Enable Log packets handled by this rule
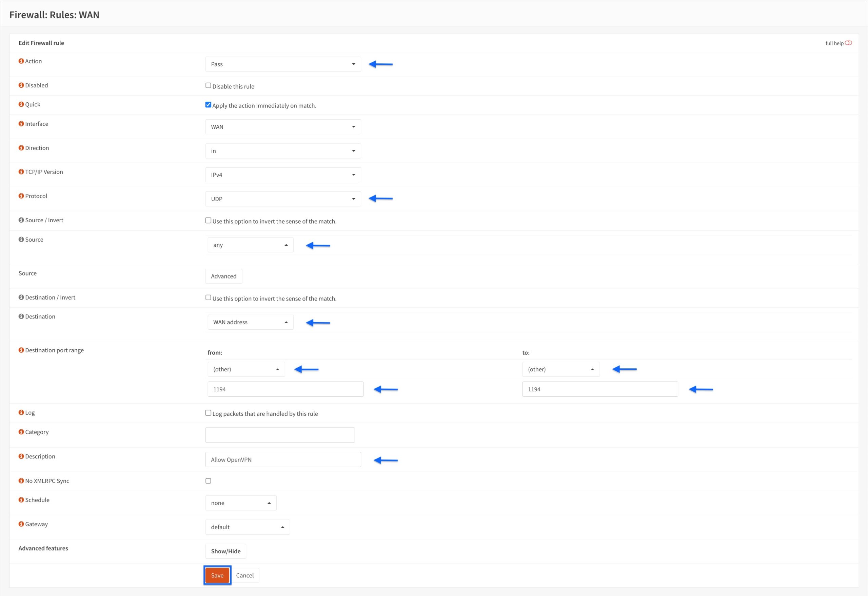This screenshot has width=868, height=596. pyautogui.click(x=208, y=413)
